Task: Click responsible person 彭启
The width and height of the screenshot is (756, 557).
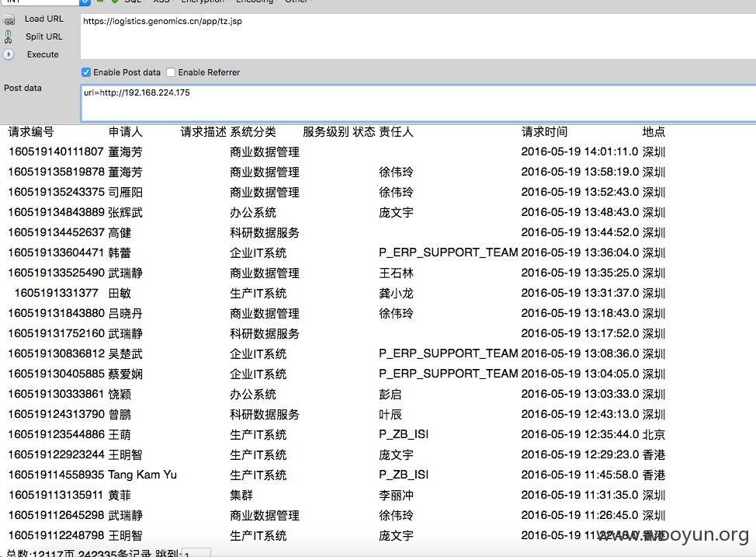Action: coord(390,395)
